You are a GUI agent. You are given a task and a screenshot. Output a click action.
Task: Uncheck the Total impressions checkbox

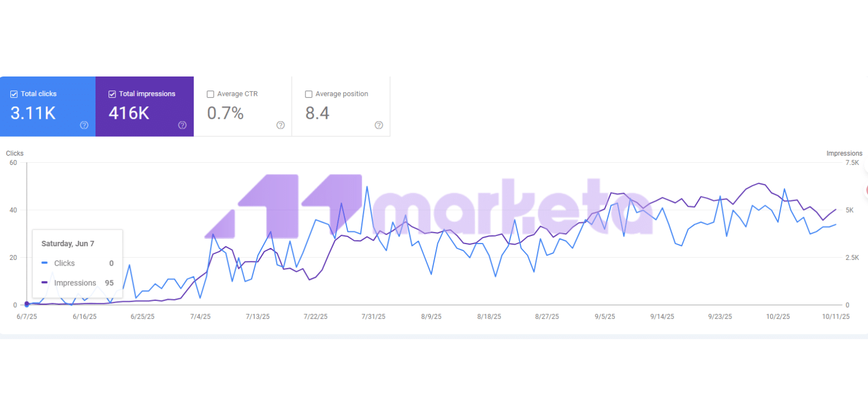pyautogui.click(x=112, y=94)
